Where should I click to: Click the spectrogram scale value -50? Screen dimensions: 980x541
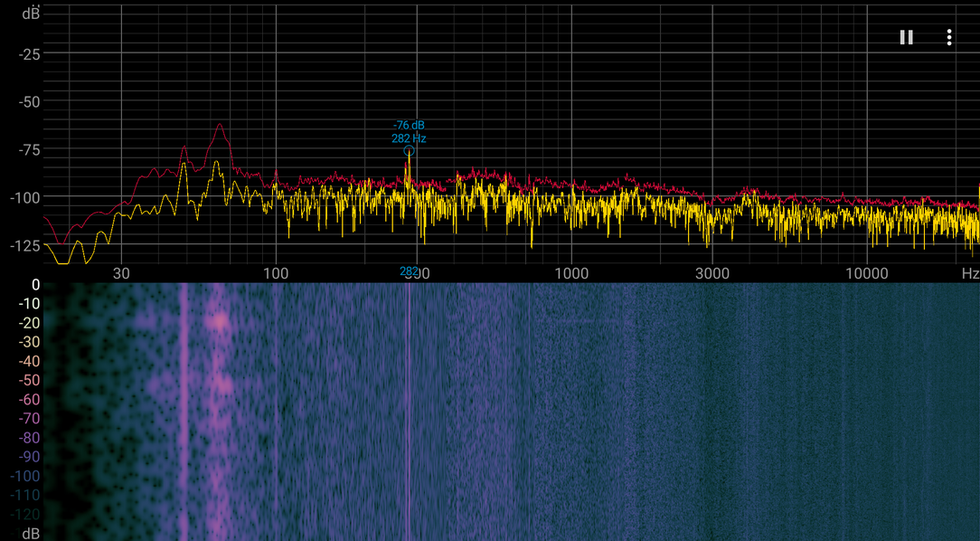29,380
